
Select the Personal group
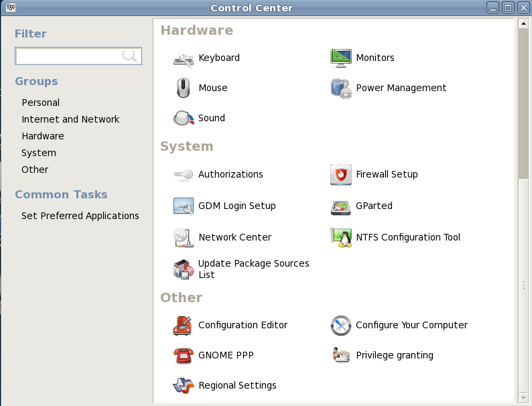[x=41, y=103]
